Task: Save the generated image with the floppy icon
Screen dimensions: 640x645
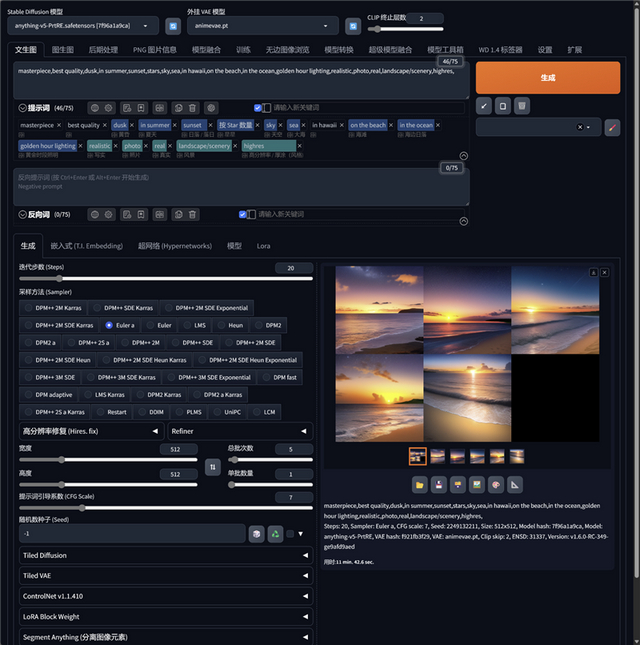Action: pyautogui.click(x=439, y=485)
